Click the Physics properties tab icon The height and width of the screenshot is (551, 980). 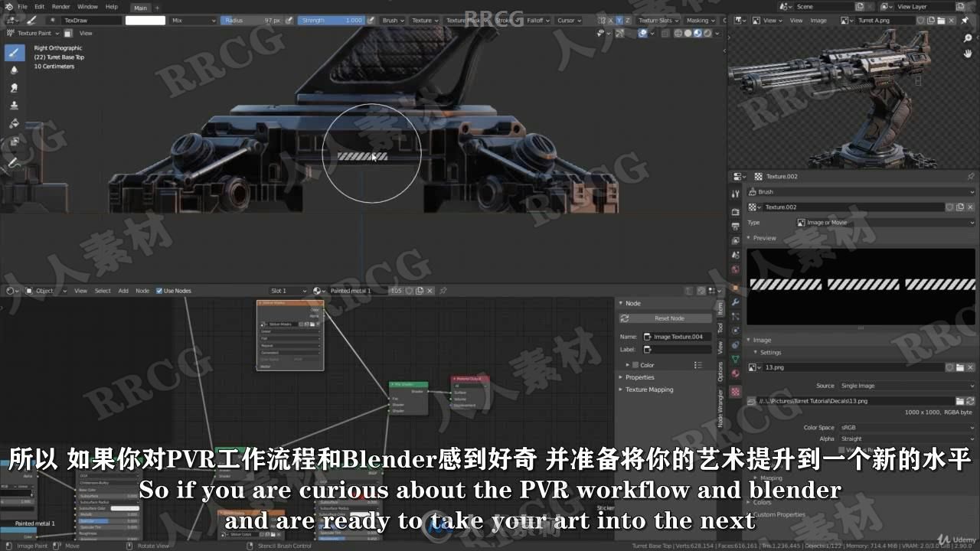pos(736,331)
